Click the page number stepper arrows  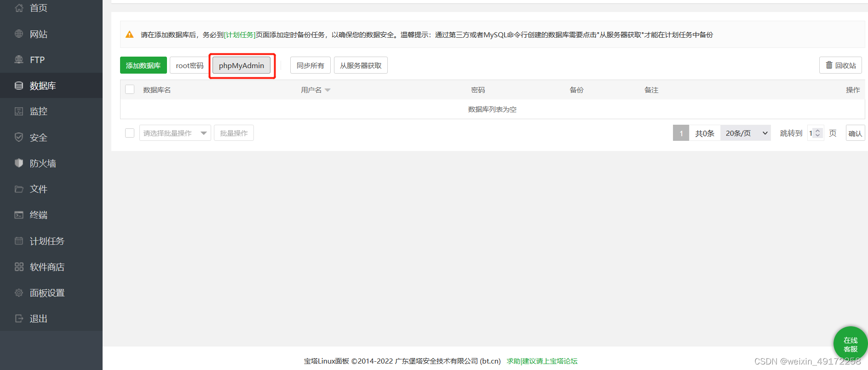pyautogui.click(x=817, y=133)
